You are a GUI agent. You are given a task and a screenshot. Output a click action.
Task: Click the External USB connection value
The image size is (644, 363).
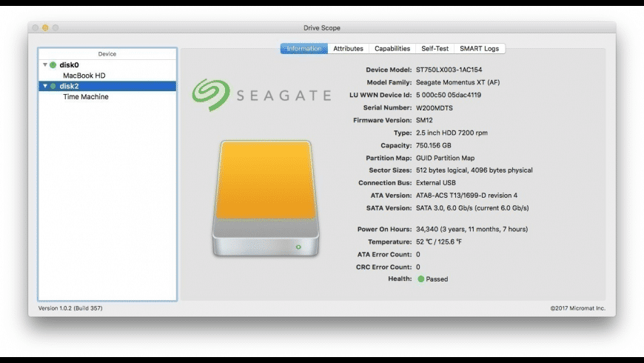(x=436, y=183)
